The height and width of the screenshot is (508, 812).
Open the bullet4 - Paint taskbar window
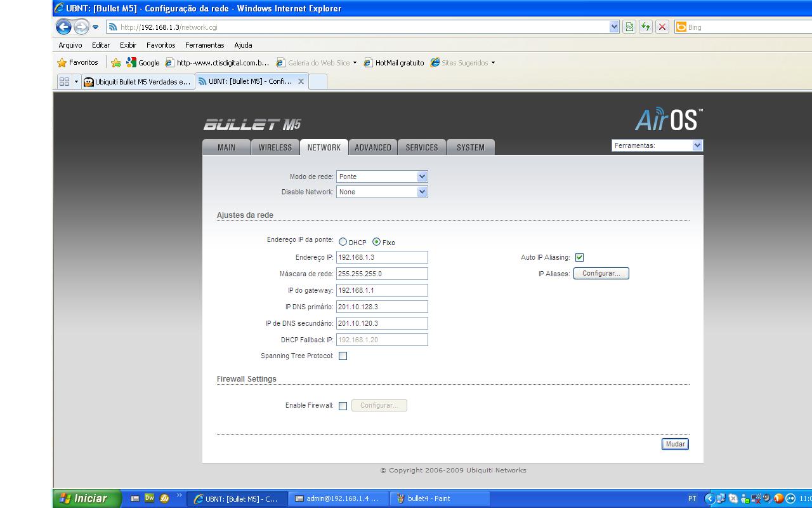click(x=440, y=498)
